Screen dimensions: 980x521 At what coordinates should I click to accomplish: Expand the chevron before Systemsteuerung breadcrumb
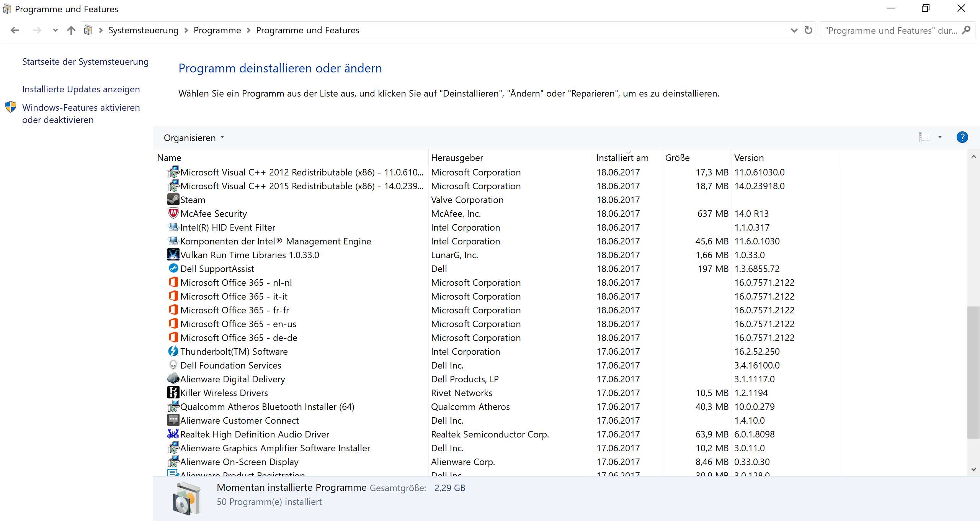coord(101,30)
